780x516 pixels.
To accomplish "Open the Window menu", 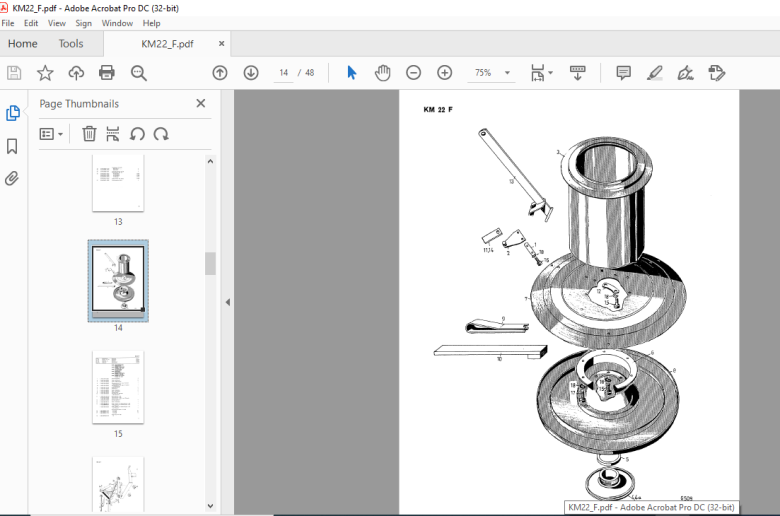I will click(117, 23).
